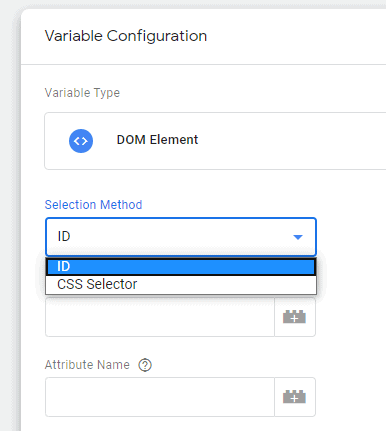
Task: Click the DOM Element code brackets icon
Action: (x=81, y=141)
